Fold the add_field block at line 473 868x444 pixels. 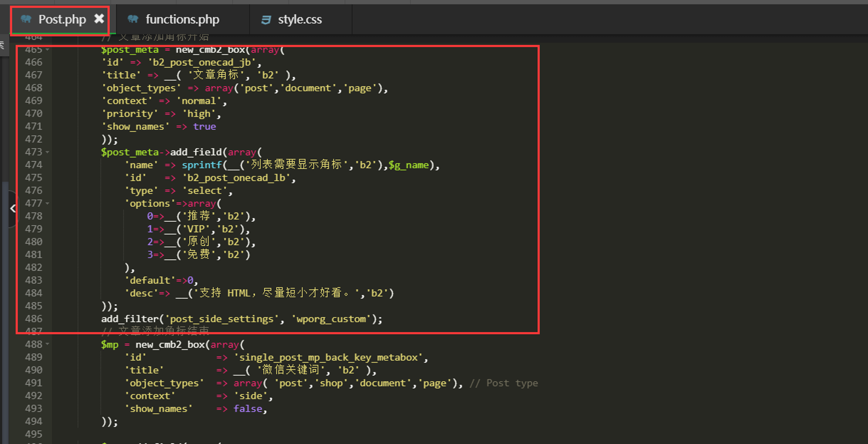pos(47,152)
